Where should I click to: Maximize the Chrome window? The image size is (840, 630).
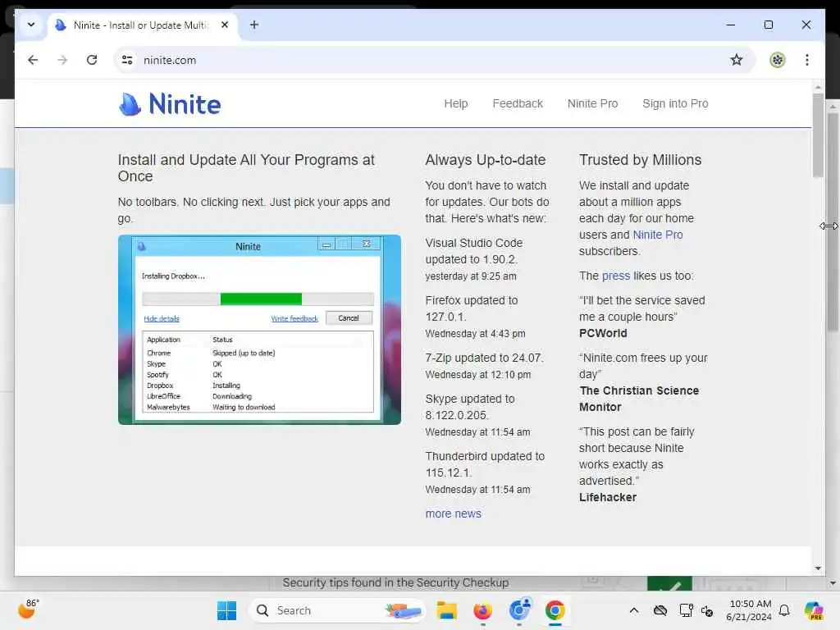(x=768, y=25)
